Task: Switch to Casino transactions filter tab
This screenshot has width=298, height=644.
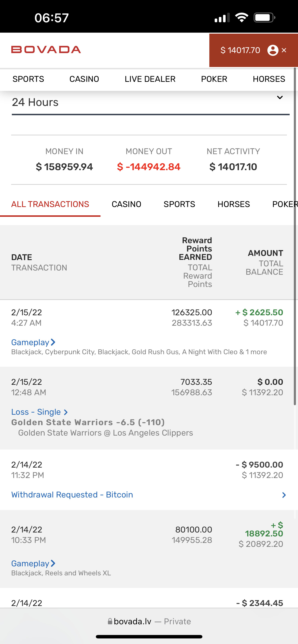Action: 126,204
